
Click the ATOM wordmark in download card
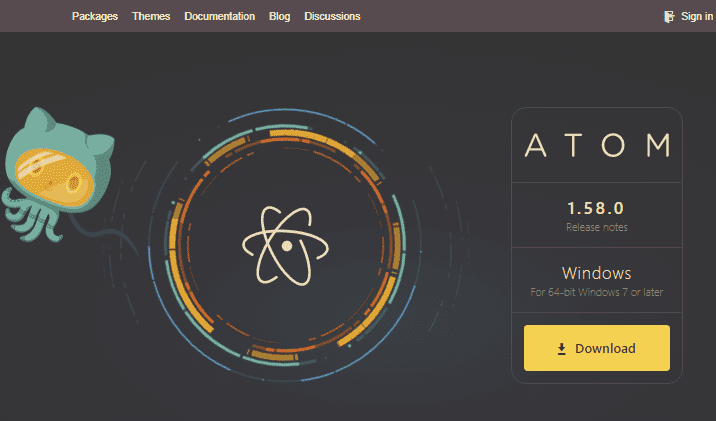tap(597, 146)
